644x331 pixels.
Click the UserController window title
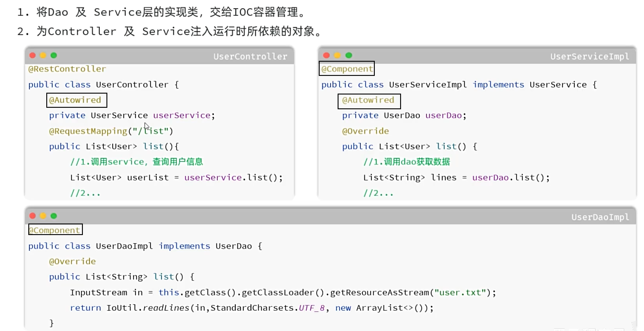250,56
